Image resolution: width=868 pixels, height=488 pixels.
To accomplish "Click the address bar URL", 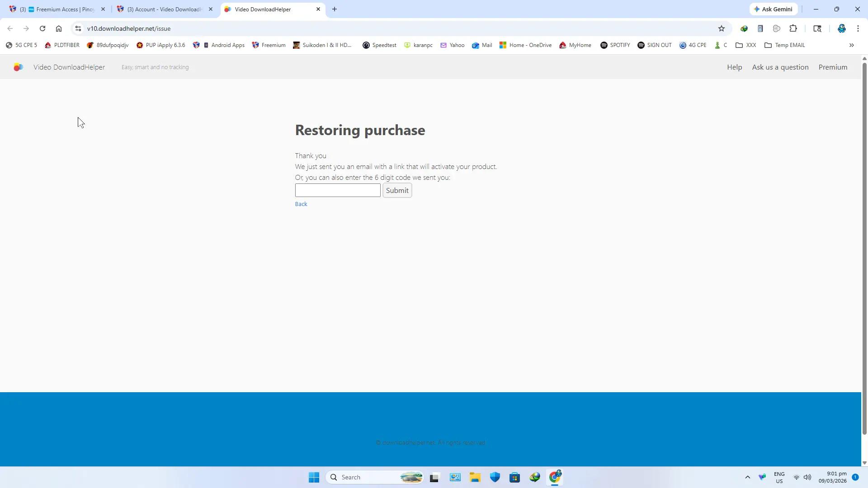I will click(129, 28).
